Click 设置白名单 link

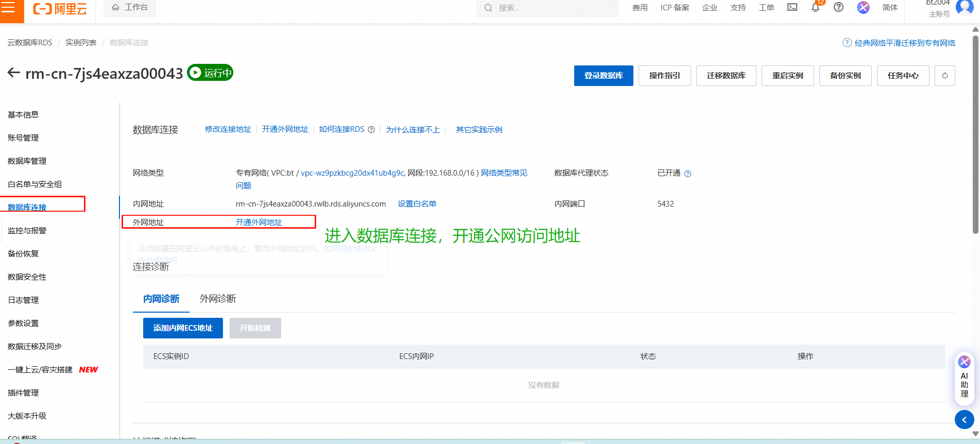(417, 204)
